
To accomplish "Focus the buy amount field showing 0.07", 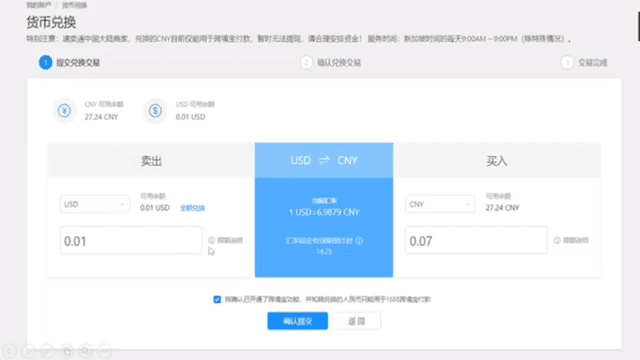I will [x=476, y=241].
